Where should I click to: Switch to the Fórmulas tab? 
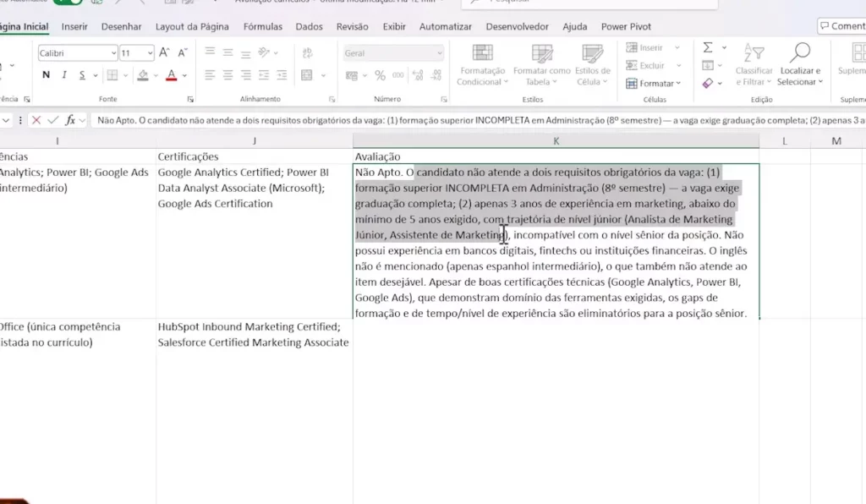[x=263, y=26]
